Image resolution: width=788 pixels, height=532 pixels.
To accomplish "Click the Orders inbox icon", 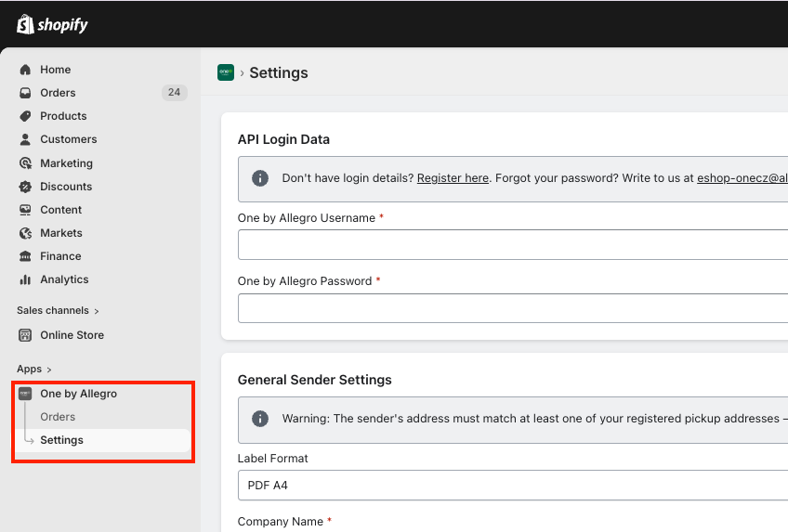I will 25,93.
